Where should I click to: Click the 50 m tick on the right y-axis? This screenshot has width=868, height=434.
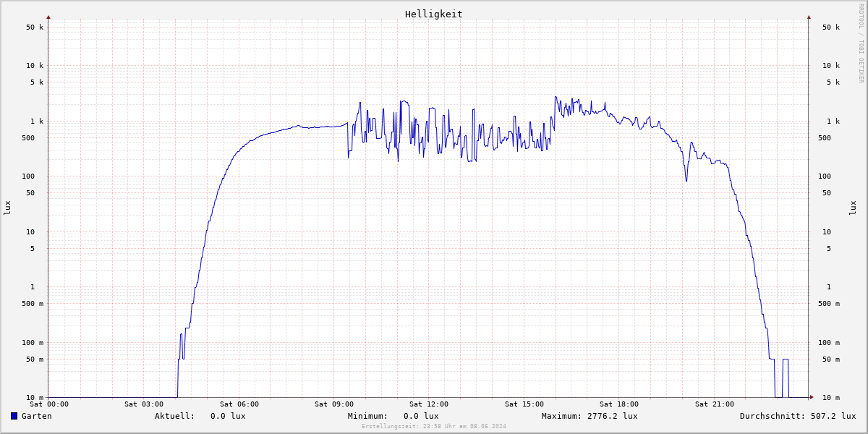tap(831, 359)
